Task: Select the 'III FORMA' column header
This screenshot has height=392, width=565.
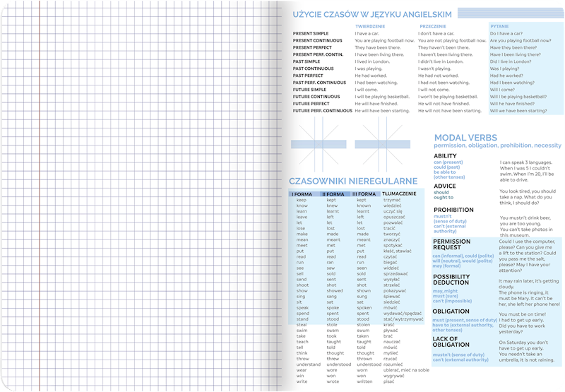Action: (364, 194)
